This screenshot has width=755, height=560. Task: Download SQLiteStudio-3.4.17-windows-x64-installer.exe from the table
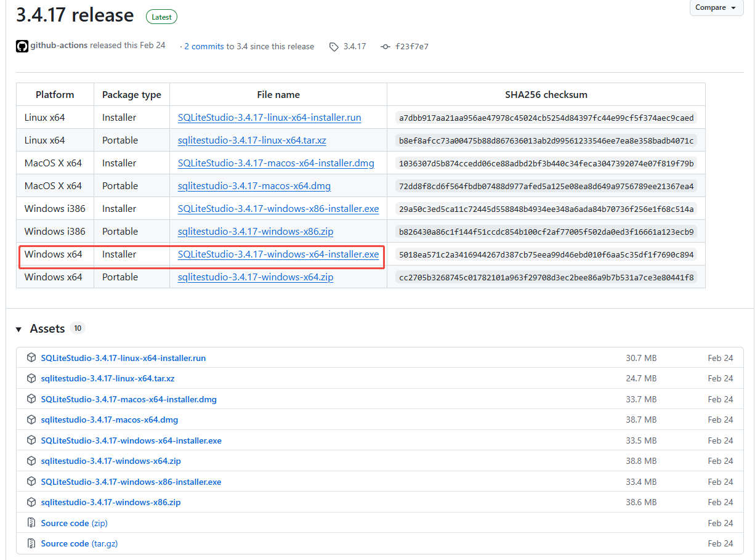[x=278, y=254]
